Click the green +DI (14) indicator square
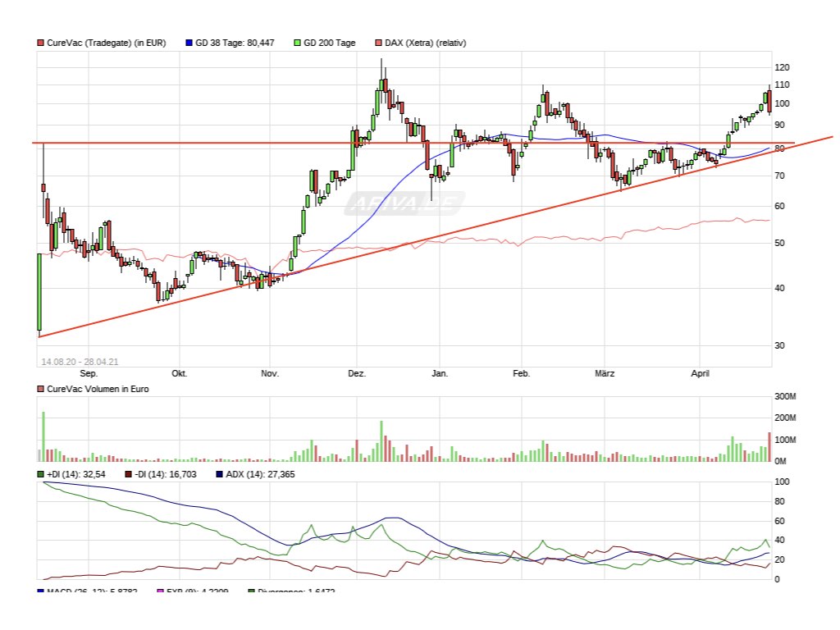This screenshot has height=630, width=840. coord(39,474)
